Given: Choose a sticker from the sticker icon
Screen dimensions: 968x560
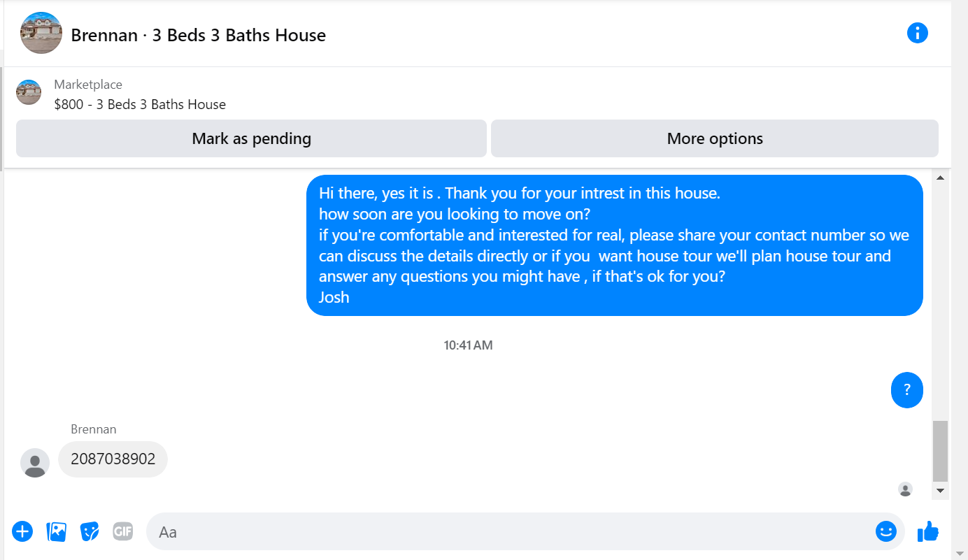Looking at the screenshot, I should click(90, 531).
